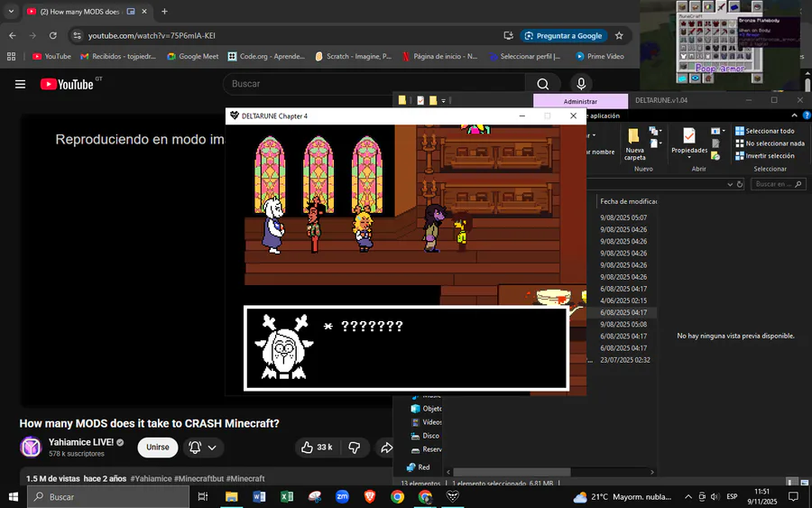Start voice search with the microphone icon
The height and width of the screenshot is (508, 812).
581,84
